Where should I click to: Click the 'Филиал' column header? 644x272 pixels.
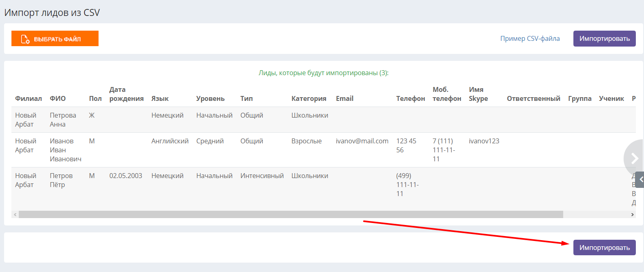[x=29, y=98]
